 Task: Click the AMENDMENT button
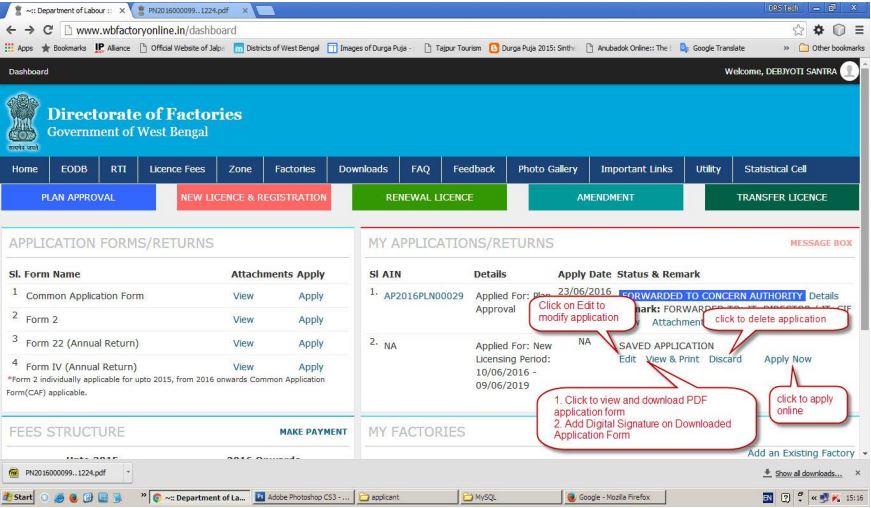point(605,197)
